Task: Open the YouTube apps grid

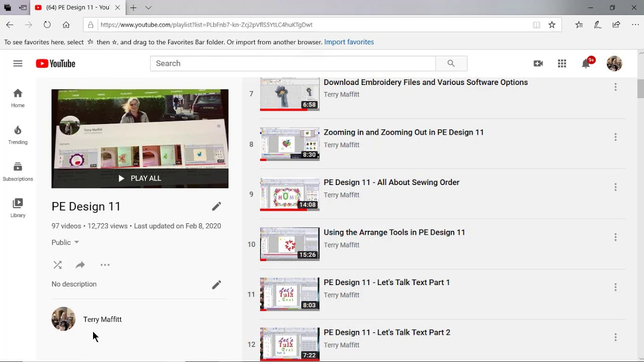Action: tap(562, 63)
